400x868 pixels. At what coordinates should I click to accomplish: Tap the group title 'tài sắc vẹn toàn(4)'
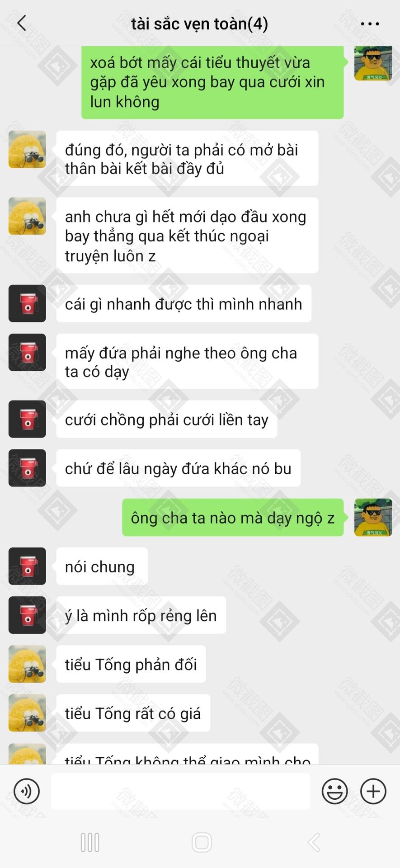[199, 24]
